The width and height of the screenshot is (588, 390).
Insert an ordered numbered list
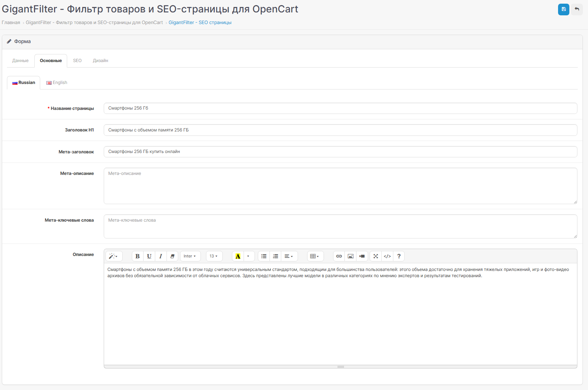click(275, 256)
